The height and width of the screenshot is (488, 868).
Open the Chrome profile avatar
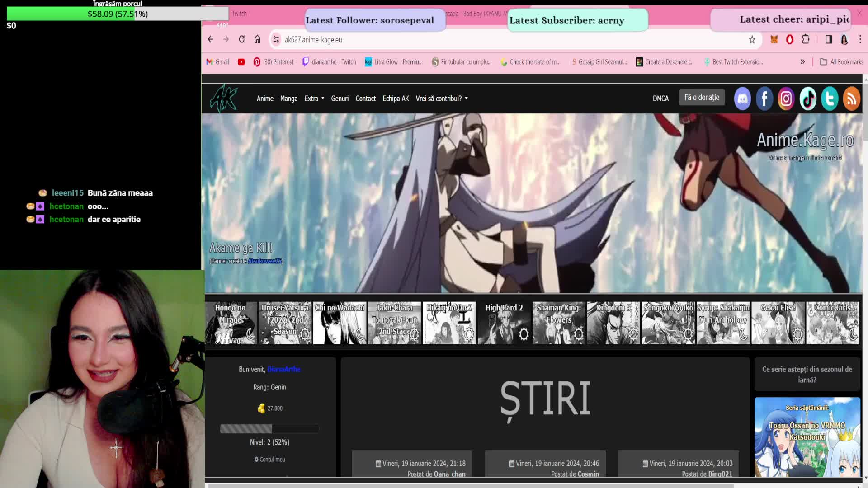(844, 40)
